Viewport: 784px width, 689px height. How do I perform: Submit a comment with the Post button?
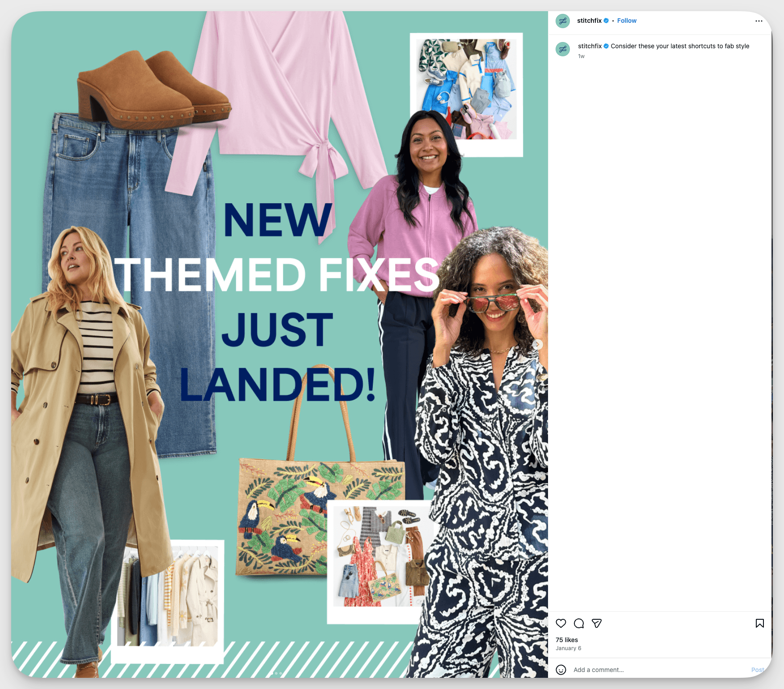click(x=757, y=670)
